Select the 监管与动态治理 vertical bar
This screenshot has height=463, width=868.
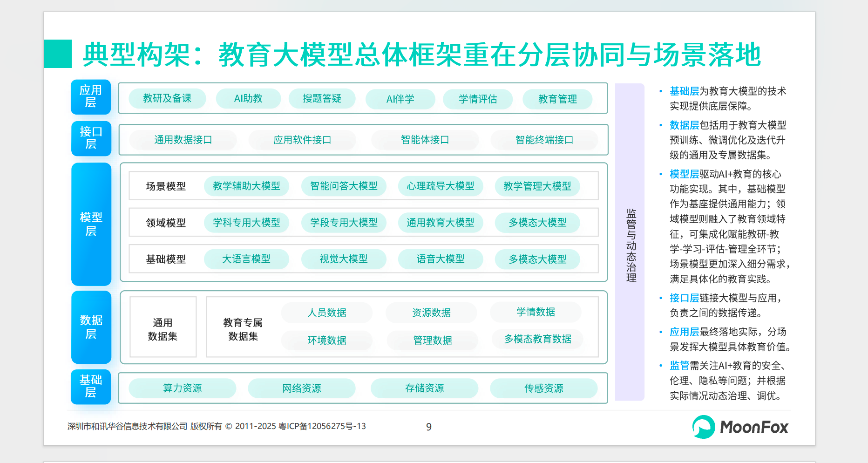point(630,242)
